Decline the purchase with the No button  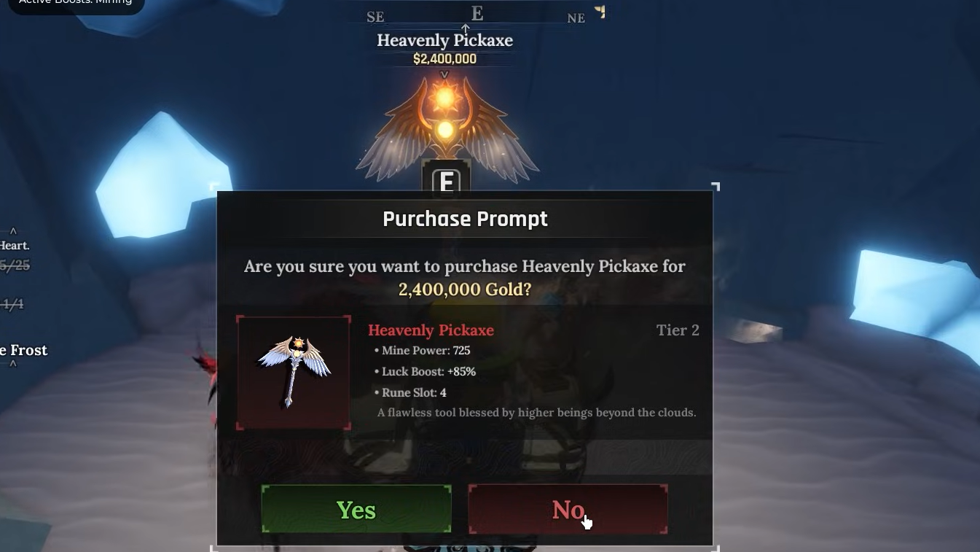568,509
